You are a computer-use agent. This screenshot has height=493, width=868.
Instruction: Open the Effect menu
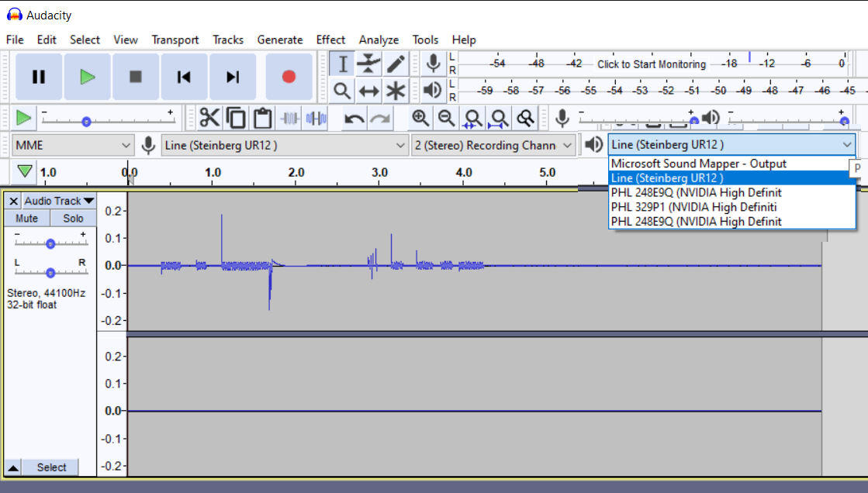click(330, 40)
